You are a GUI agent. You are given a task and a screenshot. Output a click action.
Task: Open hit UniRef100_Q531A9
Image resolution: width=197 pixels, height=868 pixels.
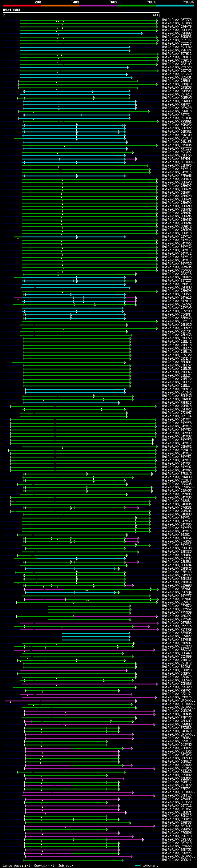(x=176, y=64)
